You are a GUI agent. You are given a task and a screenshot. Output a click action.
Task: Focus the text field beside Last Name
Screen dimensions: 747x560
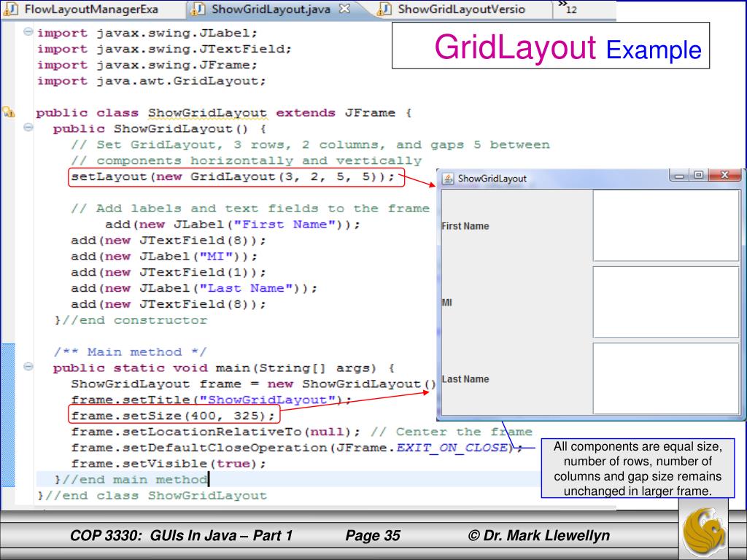(666, 378)
